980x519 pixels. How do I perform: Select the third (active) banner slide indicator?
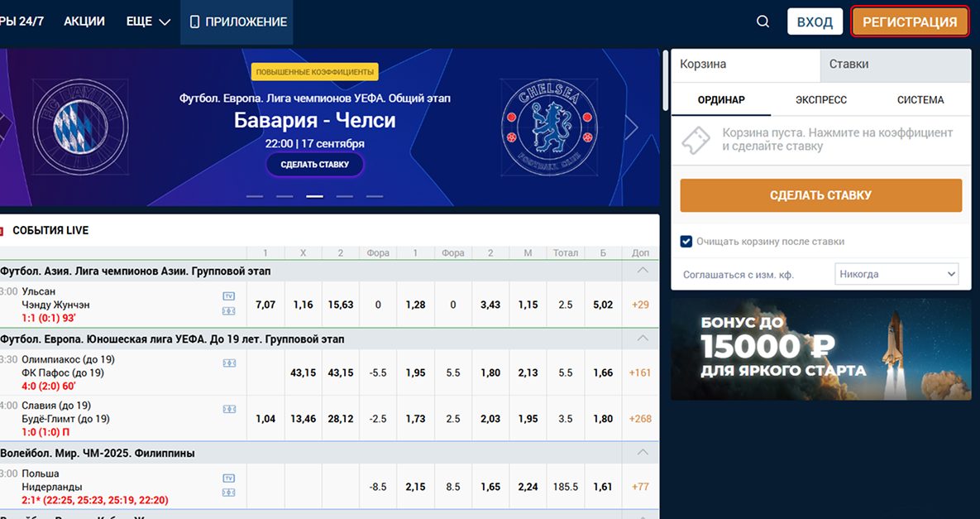pyautogui.click(x=314, y=197)
